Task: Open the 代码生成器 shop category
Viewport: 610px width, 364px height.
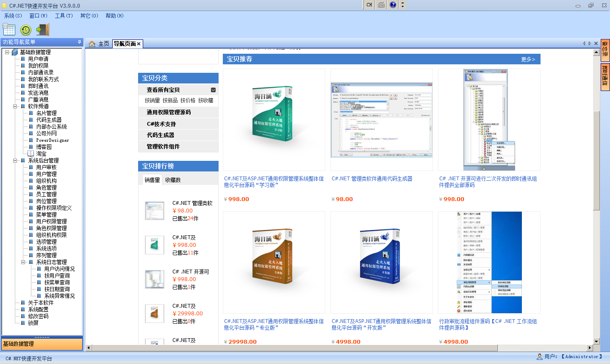Action: click(x=160, y=135)
